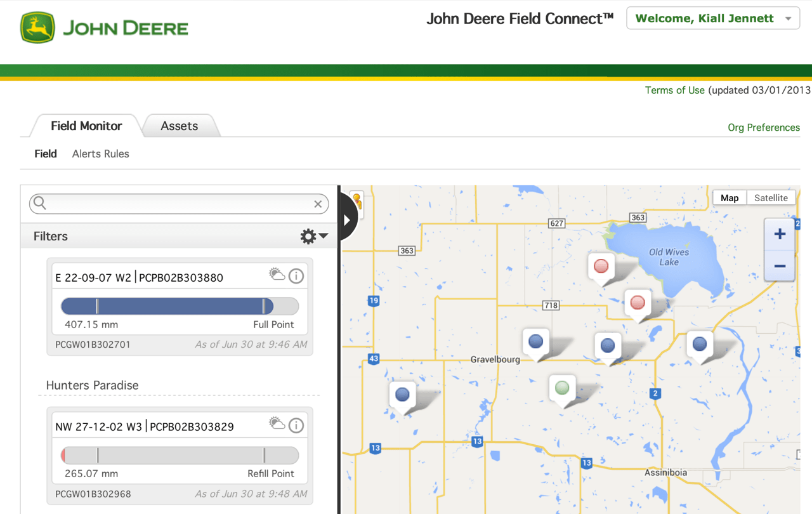Click the 265.07 mm reading
812x514 pixels.
pyautogui.click(x=91, y=473)
